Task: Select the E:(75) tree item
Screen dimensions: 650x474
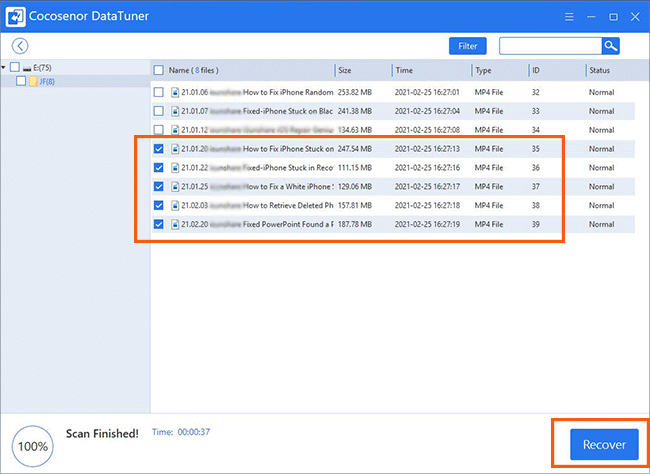Action: [42, 68]
